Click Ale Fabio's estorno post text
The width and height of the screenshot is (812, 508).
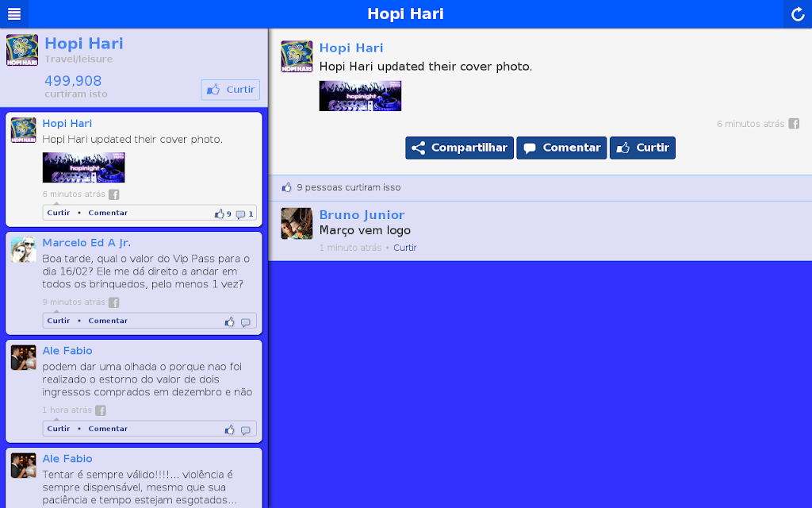147,379
